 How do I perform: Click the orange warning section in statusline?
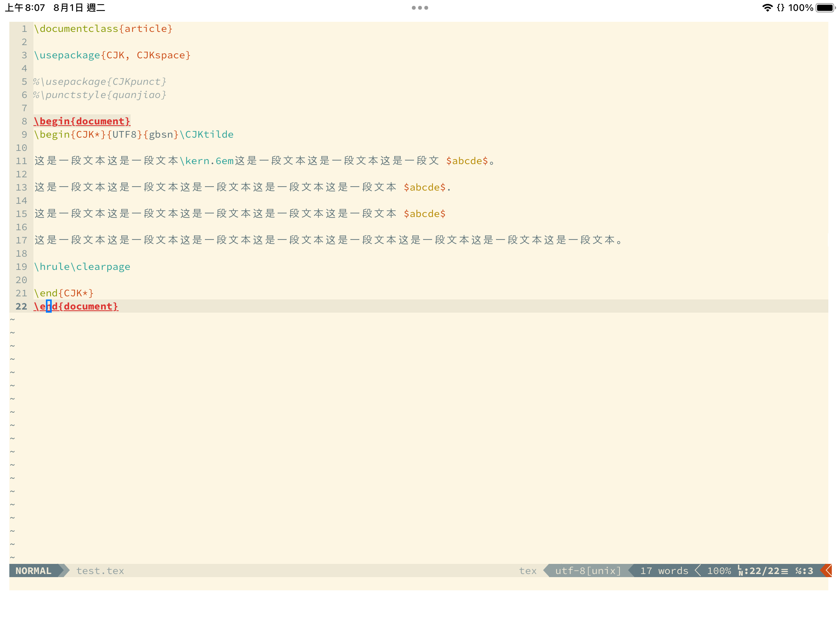coord(827,570)
